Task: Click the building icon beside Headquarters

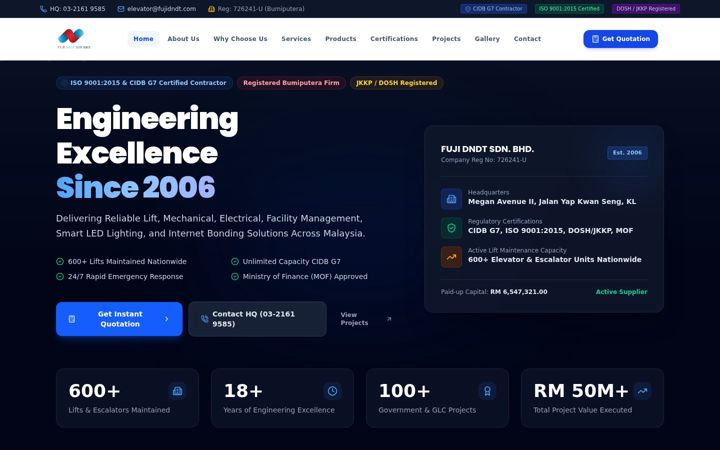Action: pos(451,199)
